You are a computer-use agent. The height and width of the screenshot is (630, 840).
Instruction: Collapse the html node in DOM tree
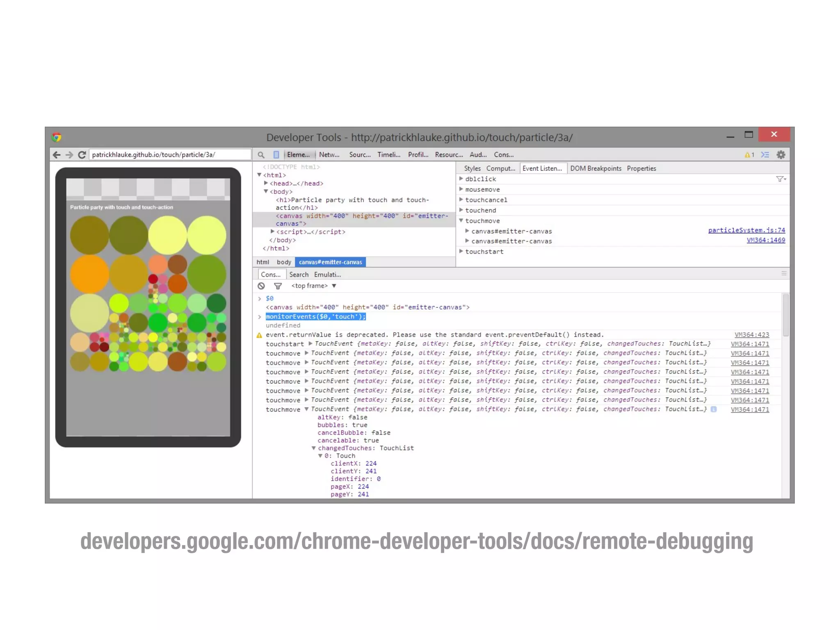[259, 175]
